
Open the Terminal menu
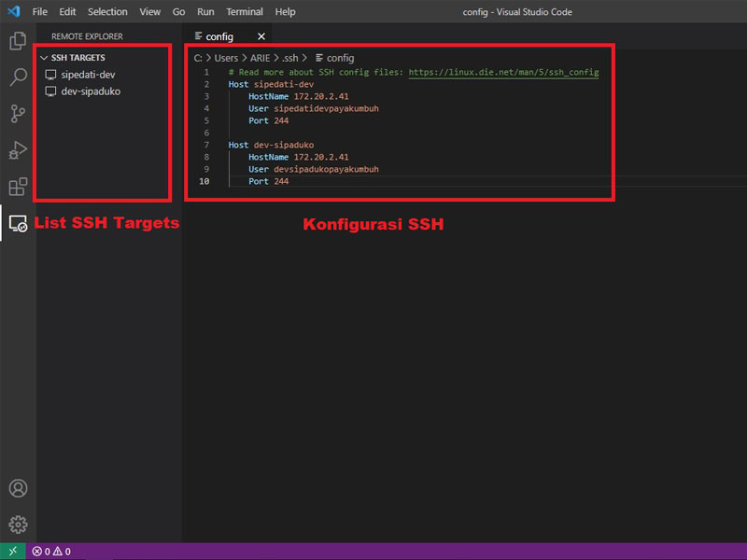click(245, 12)
